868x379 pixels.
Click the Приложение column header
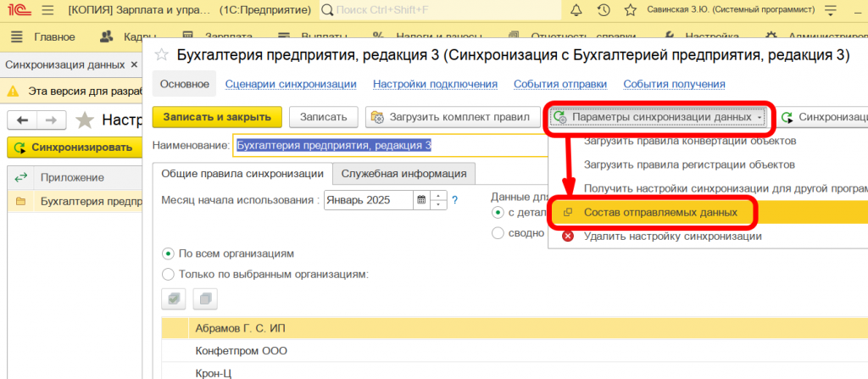tap(88, 177)
